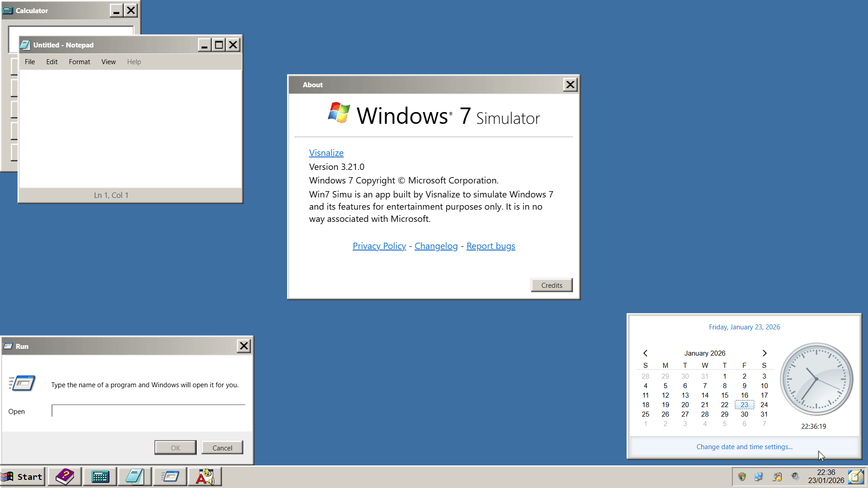Open the Format menu in Notepad
Viewport: 868px width, 488px height.
(x=80, y=62)
